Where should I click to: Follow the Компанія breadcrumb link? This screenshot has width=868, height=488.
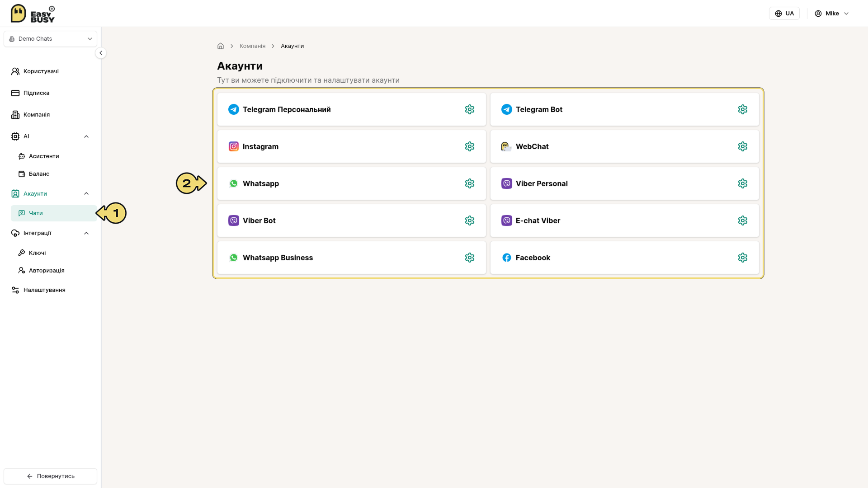click(252, 46)
